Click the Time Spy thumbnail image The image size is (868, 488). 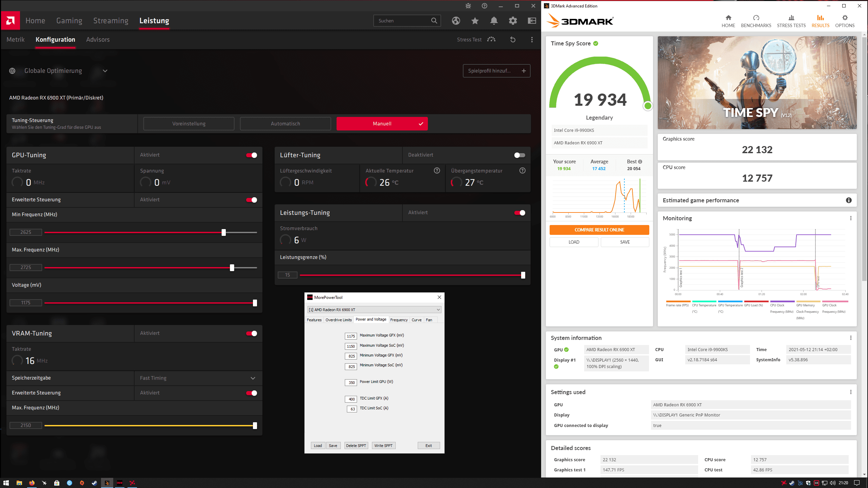(757, 83)
